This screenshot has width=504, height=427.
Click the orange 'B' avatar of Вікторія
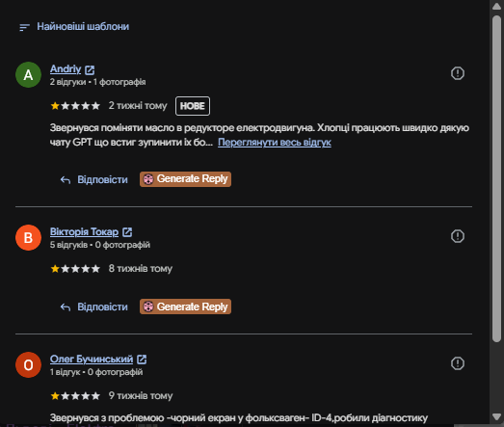click(28, 238)
